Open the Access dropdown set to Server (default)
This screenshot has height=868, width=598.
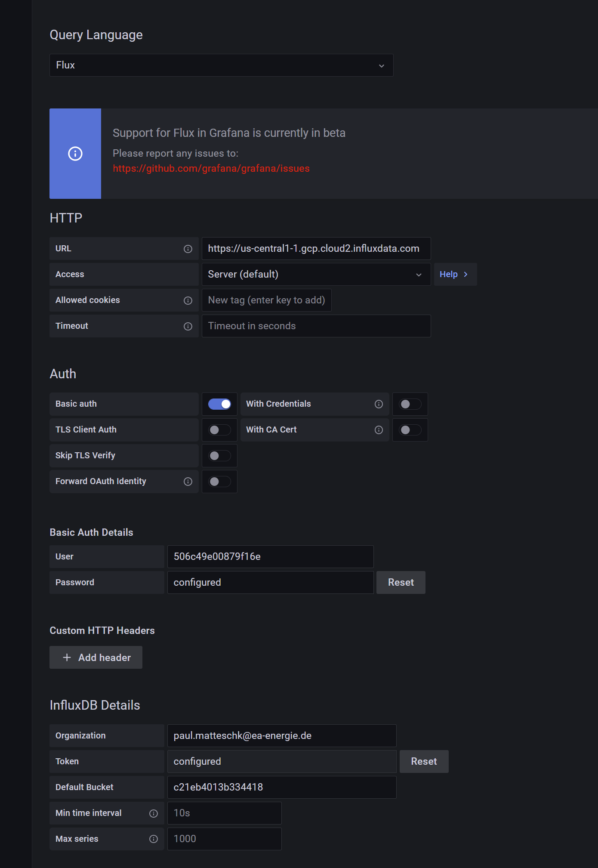[x=316, y=275]
